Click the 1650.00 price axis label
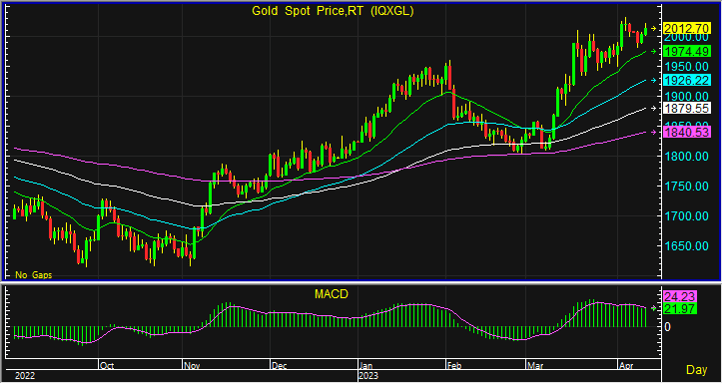723x384 pixels. [686, 246]
